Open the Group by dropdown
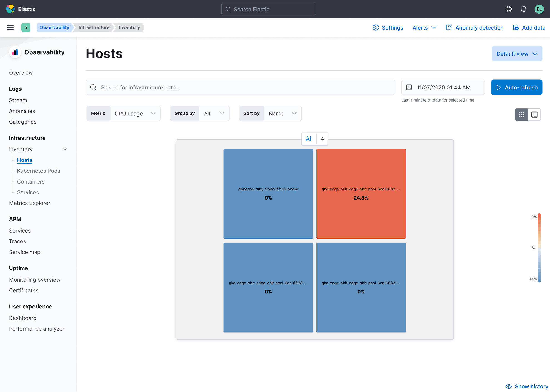550x392 pixels. (x=214, y=113)
